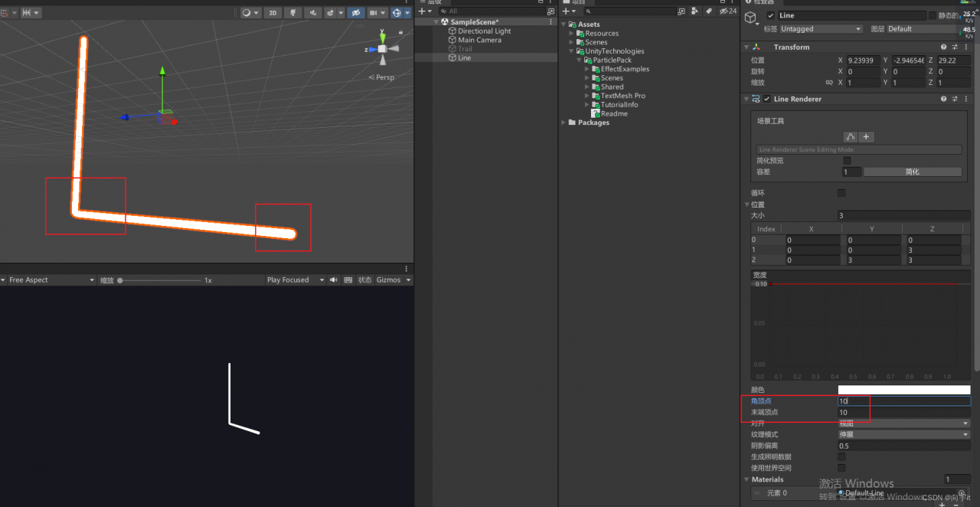The image size is (980, 507).
Task: Toggle scene audio speaker icon
Action: [x=313, y=13]
